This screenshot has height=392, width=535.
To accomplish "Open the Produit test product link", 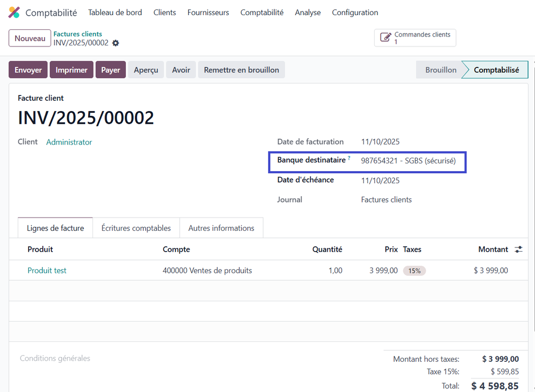I will coord(47,270).
